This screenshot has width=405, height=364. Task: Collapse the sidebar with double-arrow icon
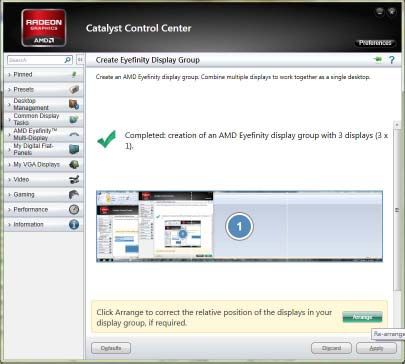tap(80, 60)
